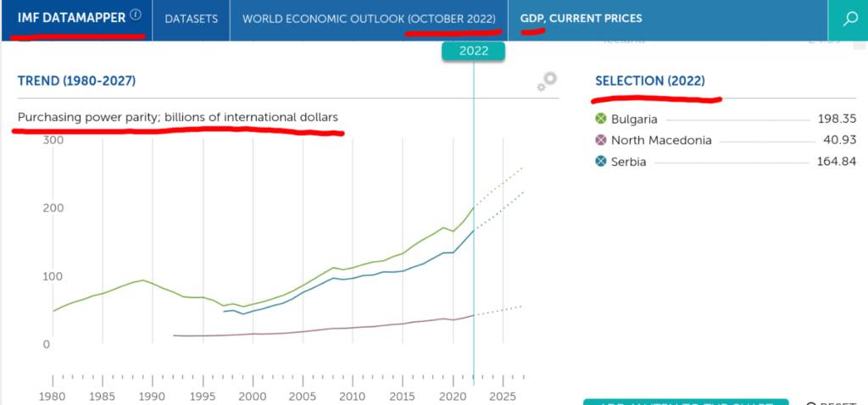Select World Economic Outlook (October 2022) tab

369,19
